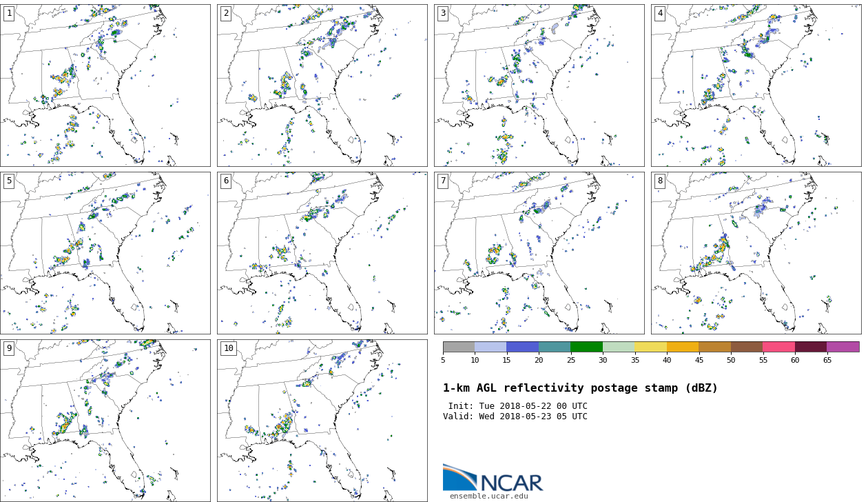Click the Init: Tue 2018-05-22 00 UTC text
Viewport: 868px width, 502px height.
pyautogui.click(x=518, y=406)
